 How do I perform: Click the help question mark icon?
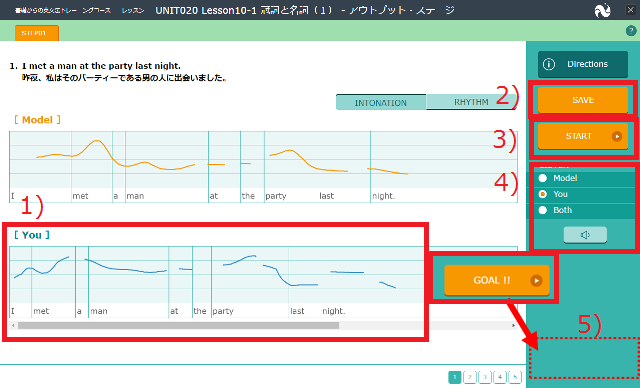[x=631, y=31]
